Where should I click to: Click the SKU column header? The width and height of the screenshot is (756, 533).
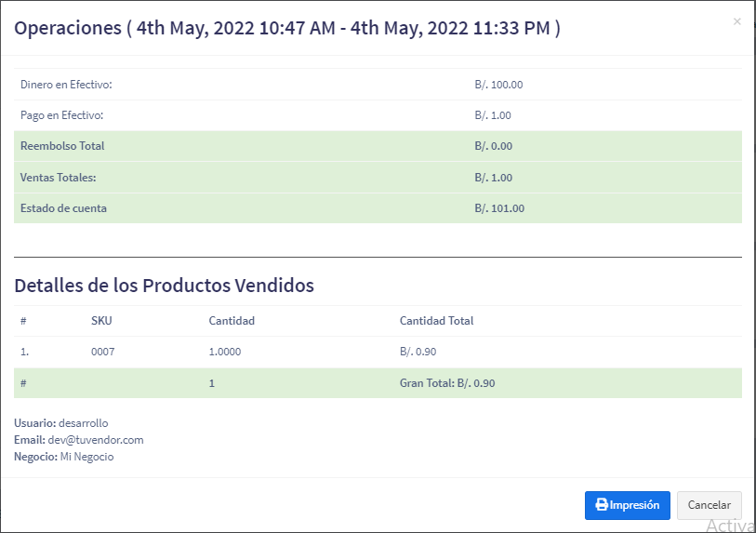tap(101, 321)
